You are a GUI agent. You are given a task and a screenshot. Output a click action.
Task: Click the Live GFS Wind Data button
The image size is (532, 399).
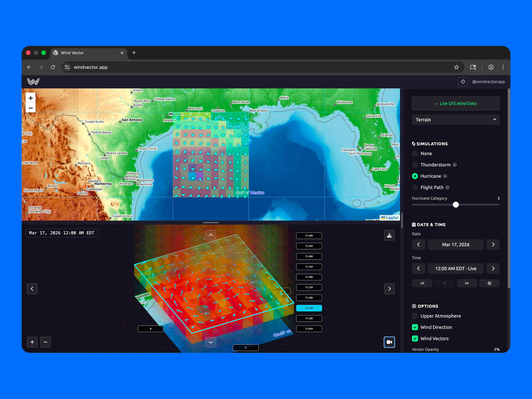point(456,103)
